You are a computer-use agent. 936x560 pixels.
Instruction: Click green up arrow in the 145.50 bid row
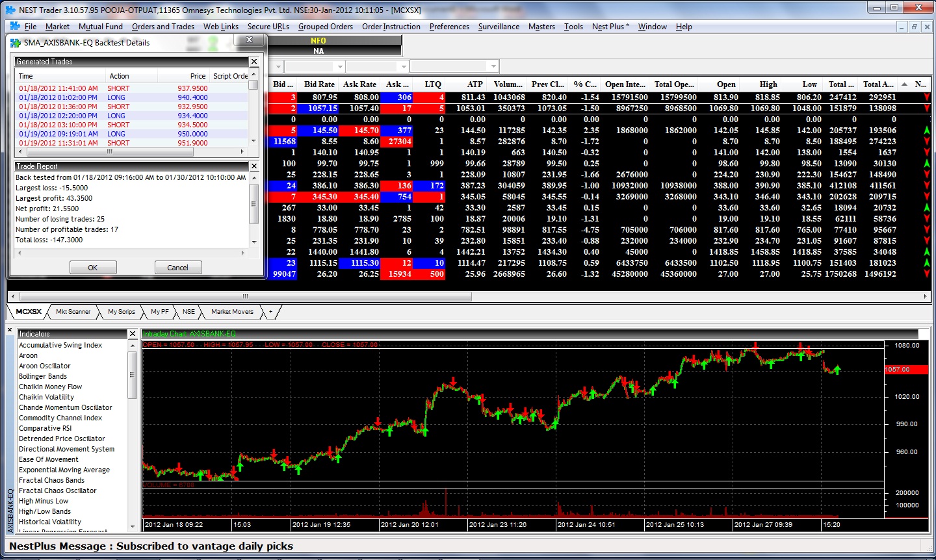pos(926,131)
